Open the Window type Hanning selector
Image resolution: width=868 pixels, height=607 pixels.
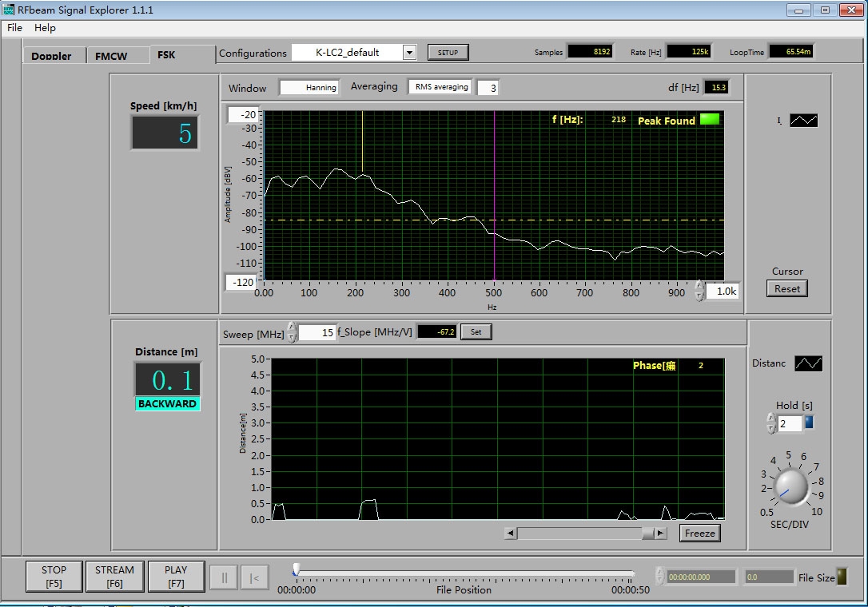point(309,87)
